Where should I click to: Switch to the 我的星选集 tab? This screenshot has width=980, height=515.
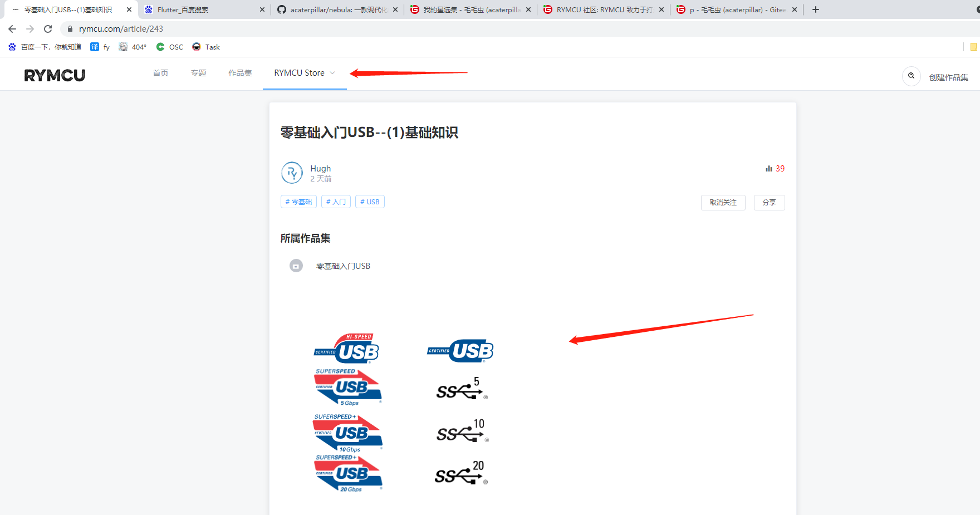click(471, 9)
